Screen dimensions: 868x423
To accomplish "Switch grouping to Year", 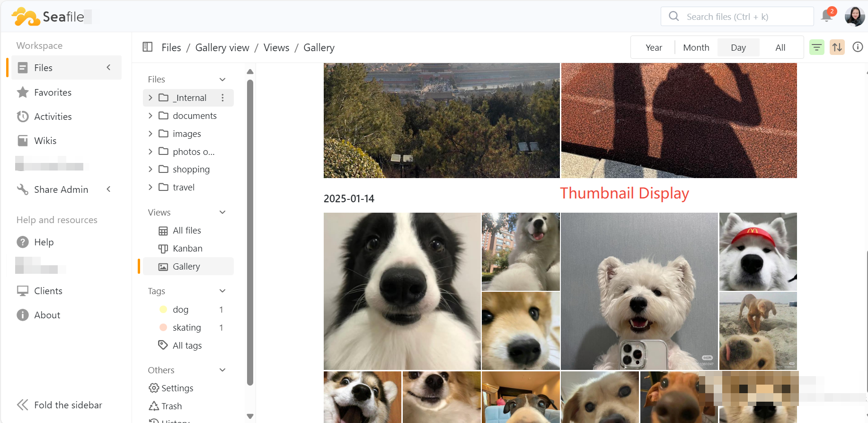I will click(x=654, y=48).
